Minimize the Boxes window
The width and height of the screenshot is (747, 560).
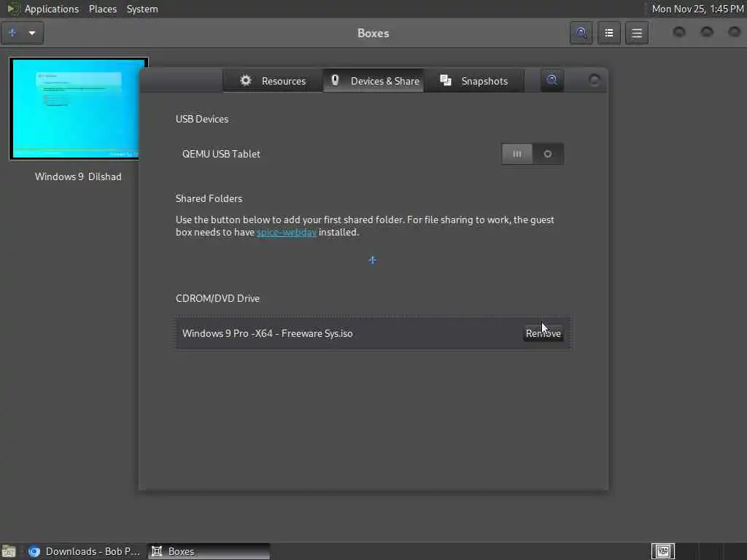coord(679,32)
